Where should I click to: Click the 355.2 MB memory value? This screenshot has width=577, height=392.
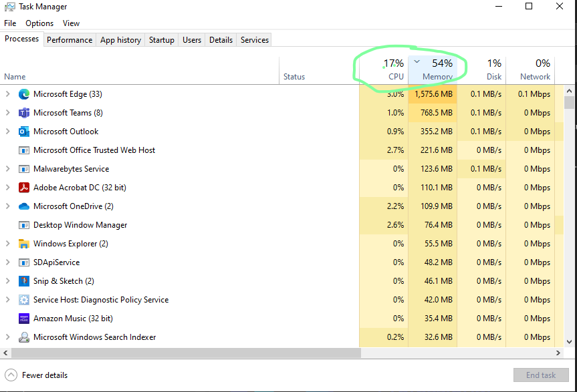(437, 132)
